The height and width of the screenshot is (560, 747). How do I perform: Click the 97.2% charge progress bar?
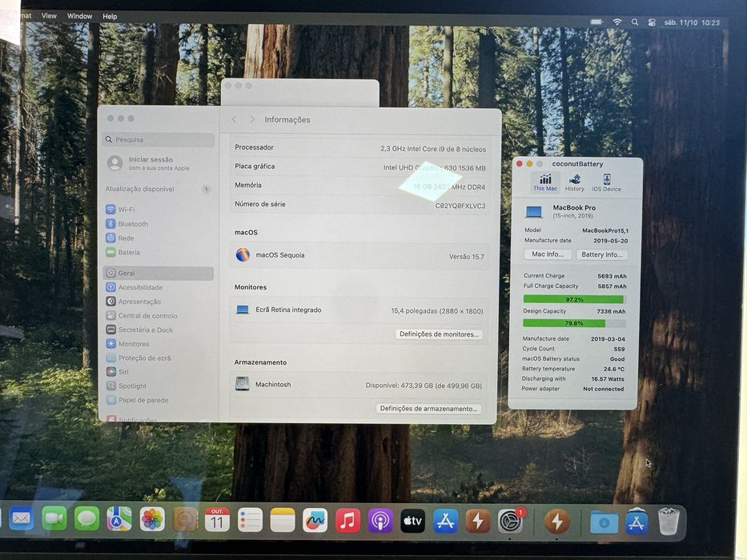pos(574,299)
